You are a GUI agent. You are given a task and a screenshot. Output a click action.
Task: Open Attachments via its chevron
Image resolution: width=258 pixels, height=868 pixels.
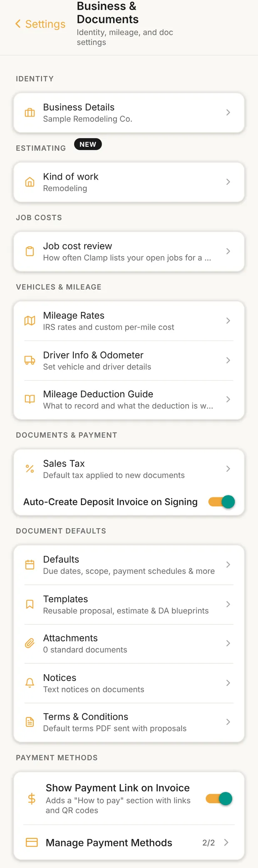228,644
